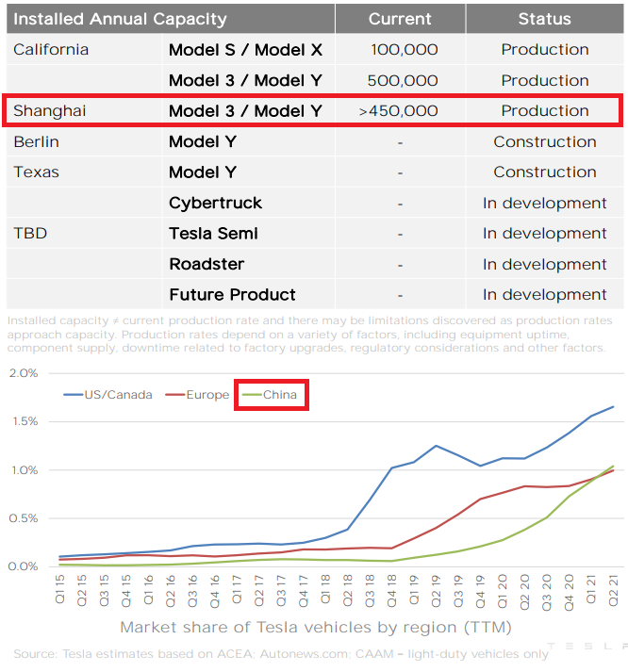
Task: Click the Installed Annual Capacity header
Action: point(120,19)
